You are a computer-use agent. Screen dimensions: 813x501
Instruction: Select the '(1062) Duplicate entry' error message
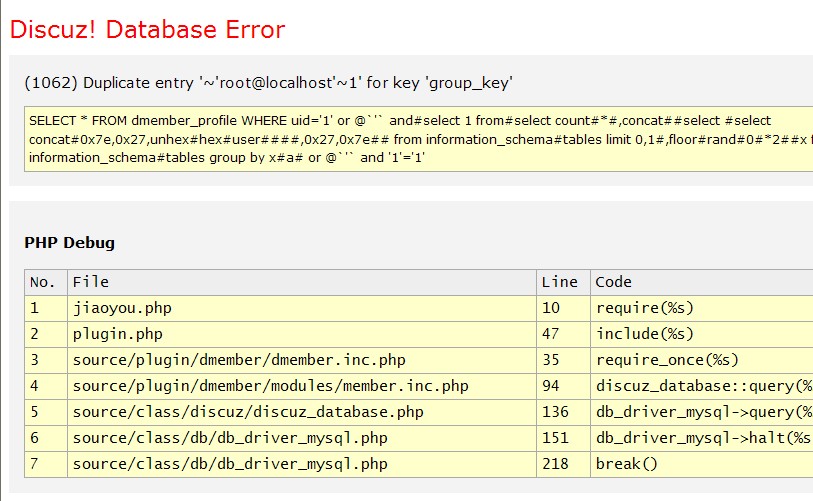[x=269, y=83]
